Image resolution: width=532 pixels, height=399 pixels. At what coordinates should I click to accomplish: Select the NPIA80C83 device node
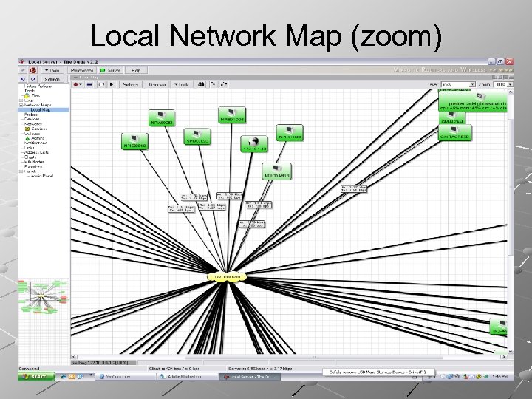[162, 117]
